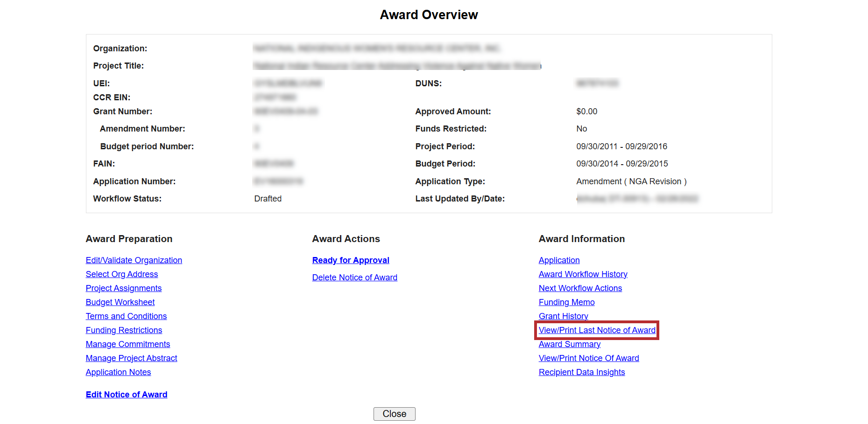The width and height of the screenshot is (868, 424).
Task: Open the Edit/Validate Organization link
Action: click(x=134, y=260)
